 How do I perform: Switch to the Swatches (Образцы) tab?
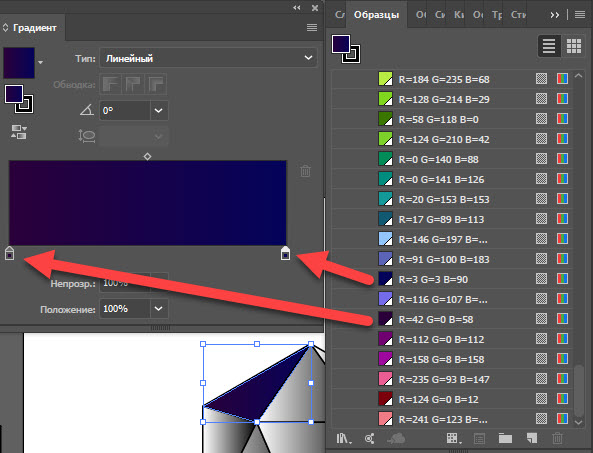376,15
